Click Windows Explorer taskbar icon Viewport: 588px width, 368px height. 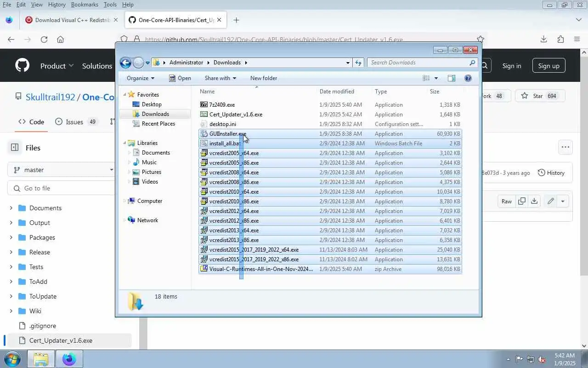pos(41,359)
